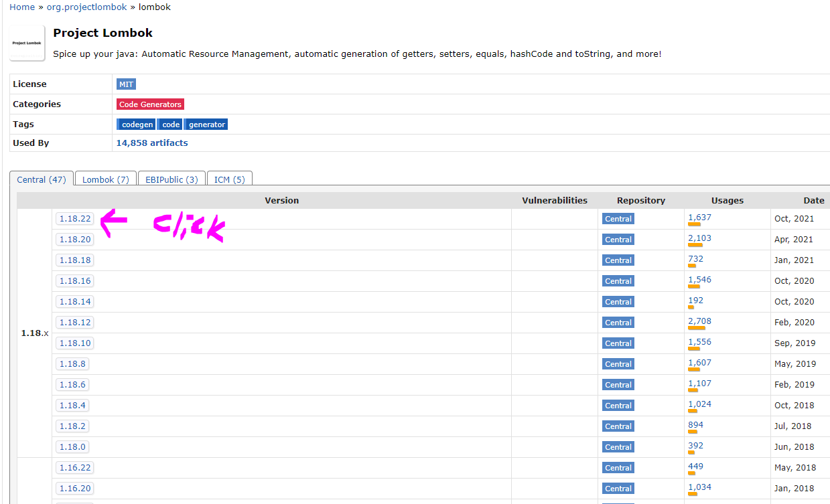Click the Project Lombok logo thumbnail

(27, 43)
